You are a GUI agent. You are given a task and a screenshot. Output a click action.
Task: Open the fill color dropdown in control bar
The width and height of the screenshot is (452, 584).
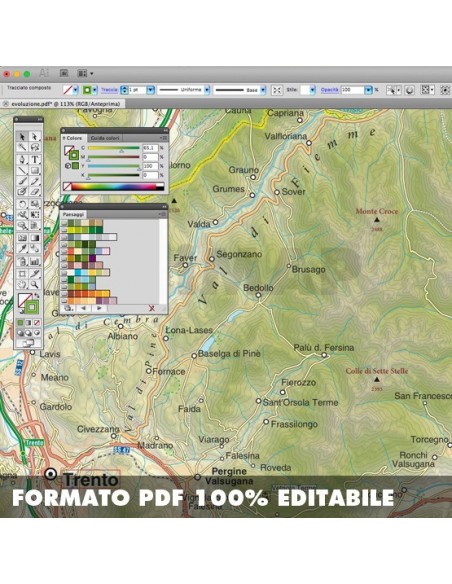(x=75, y=90)
